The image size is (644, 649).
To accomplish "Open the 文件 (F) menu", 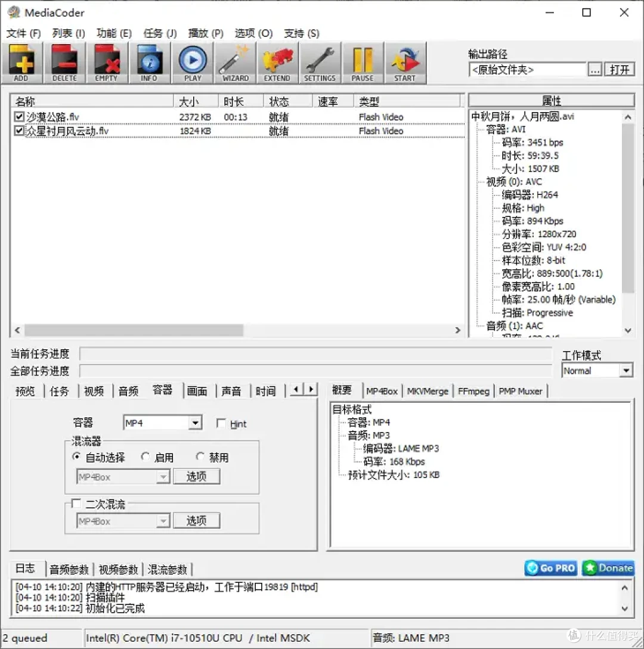I will tap(24, 33).
